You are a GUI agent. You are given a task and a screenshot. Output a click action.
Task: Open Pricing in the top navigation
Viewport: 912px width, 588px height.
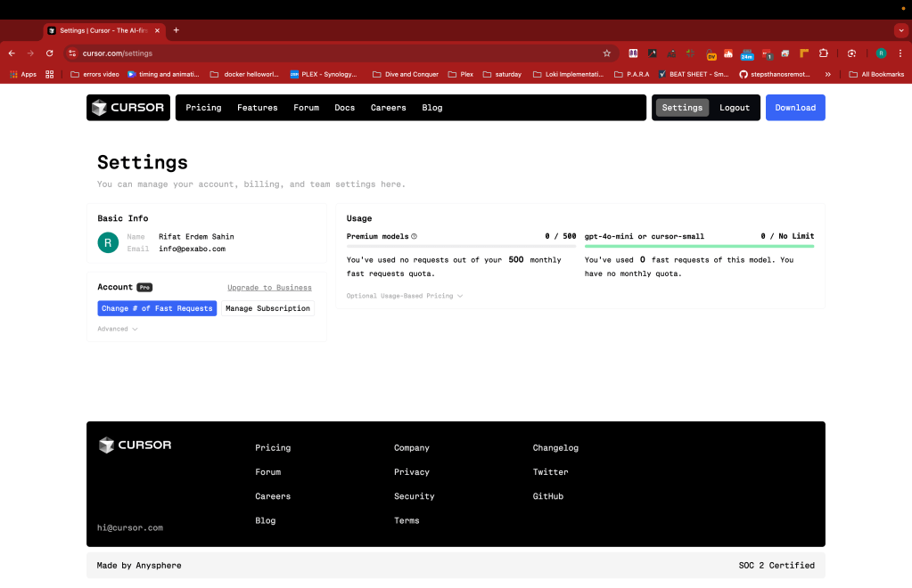(x=203, y=108)
